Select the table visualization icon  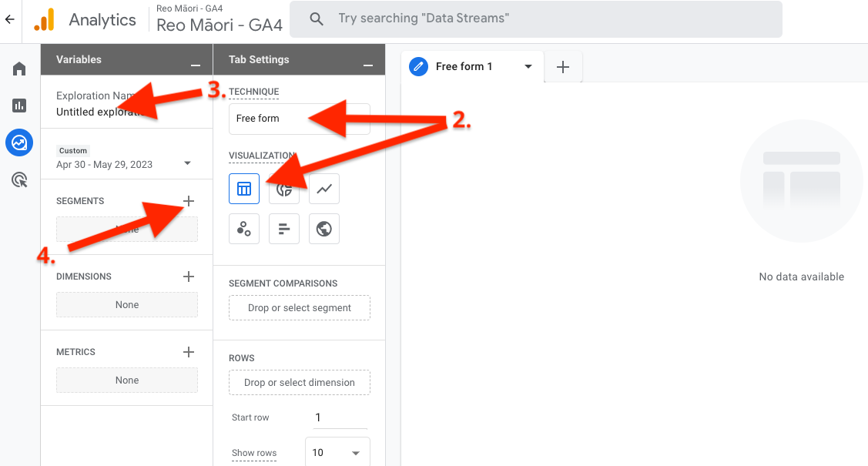point(243,188)
